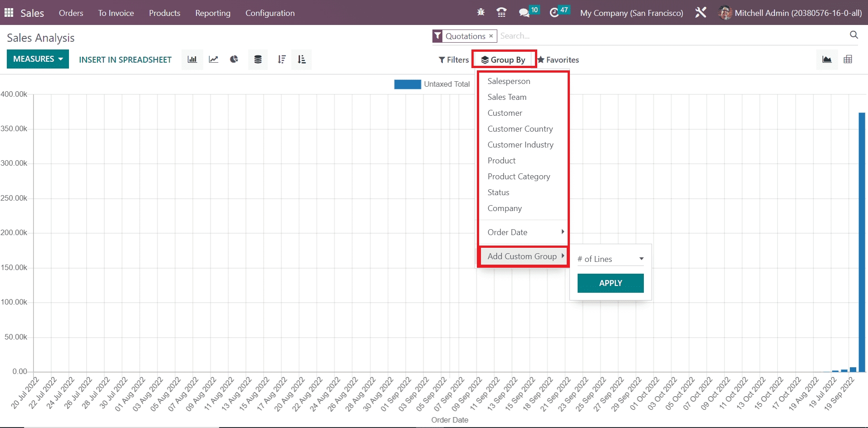Open the apps grid menu
Screen dimensions: 868x428
coord(9,13)
